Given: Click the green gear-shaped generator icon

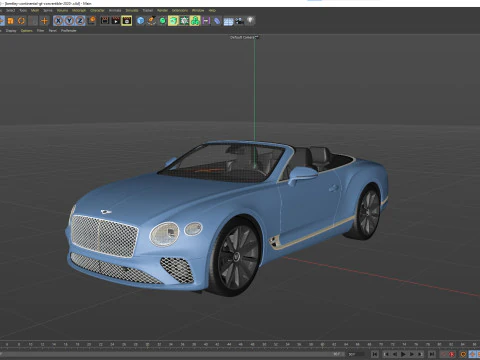Looking at the screenshot, I should point(184,21).
